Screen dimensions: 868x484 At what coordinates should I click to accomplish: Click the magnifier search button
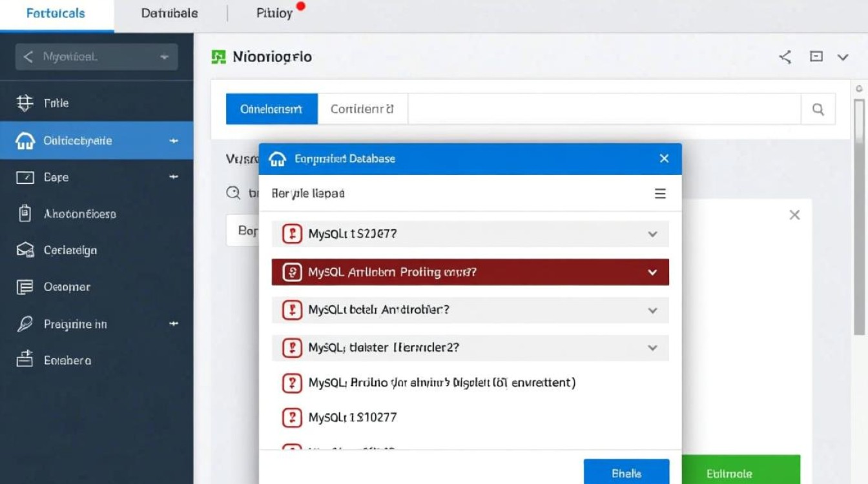click(x=818, y=110)
